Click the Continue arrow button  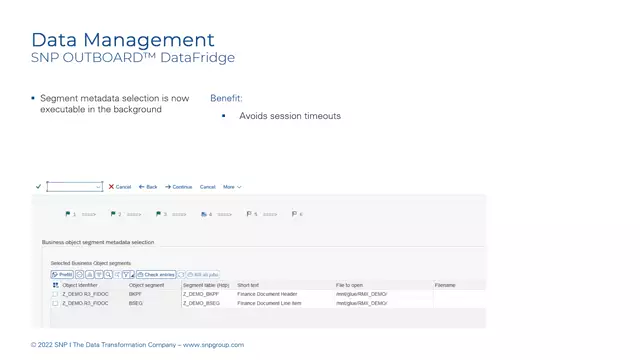pyautogui.click(x=178, y=187)
